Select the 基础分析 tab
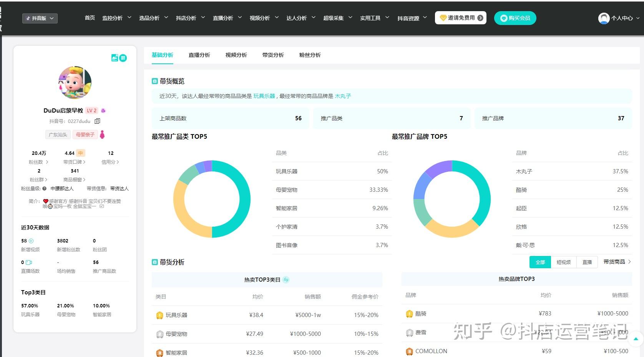The width and height of the screenshot is (644, 357). pyautogui.click(x=162, y=55)
